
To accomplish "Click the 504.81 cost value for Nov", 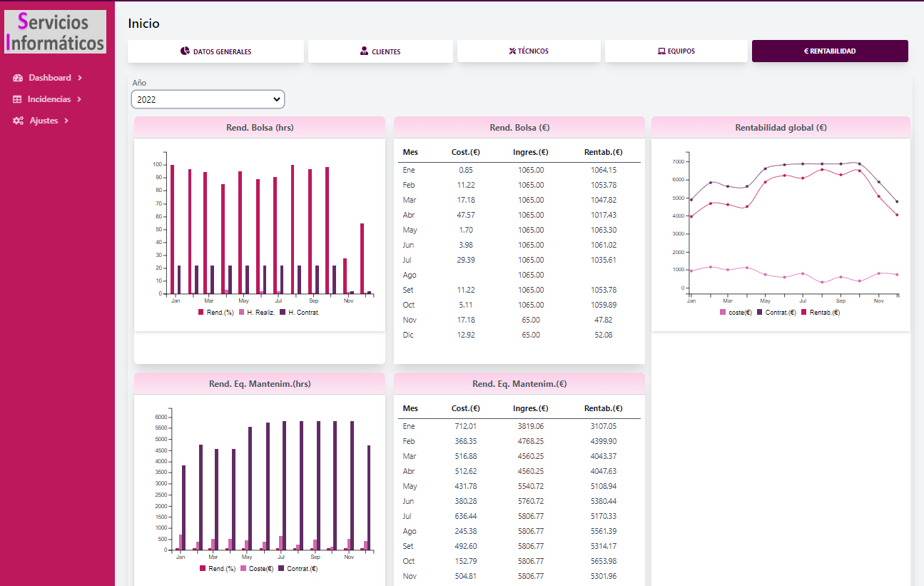I will [466, 576].
